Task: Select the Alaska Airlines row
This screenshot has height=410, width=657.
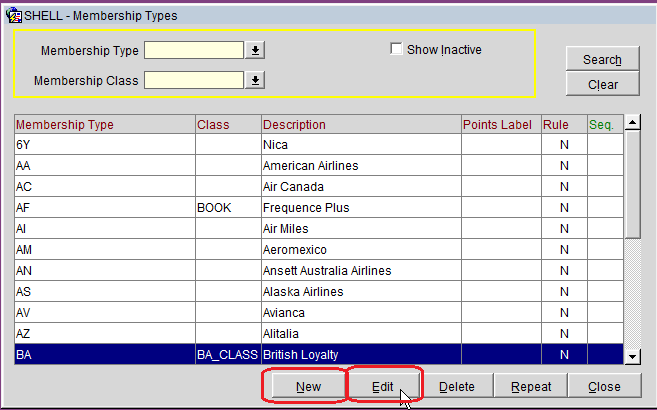Action: (303, 292)
